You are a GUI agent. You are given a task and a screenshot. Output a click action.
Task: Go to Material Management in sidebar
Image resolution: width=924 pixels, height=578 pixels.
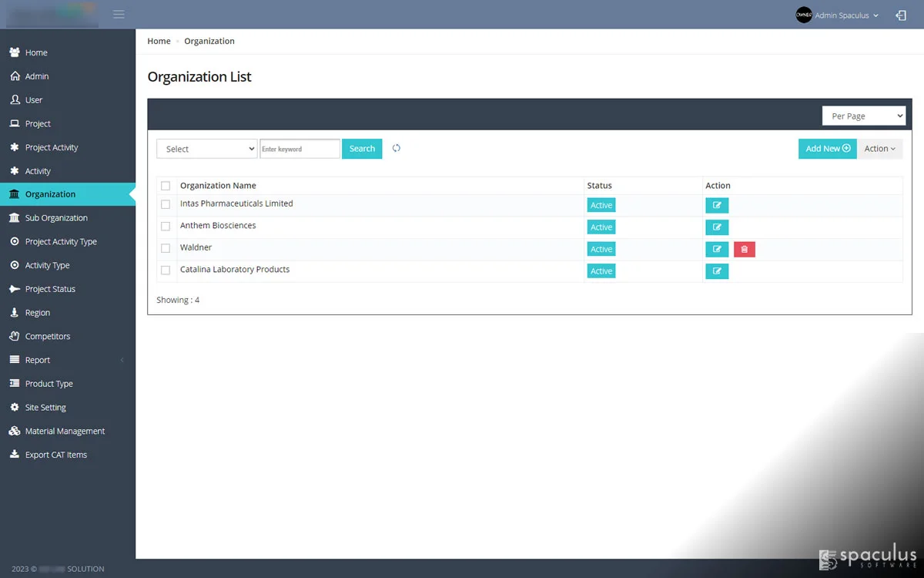tap(65, 431)
